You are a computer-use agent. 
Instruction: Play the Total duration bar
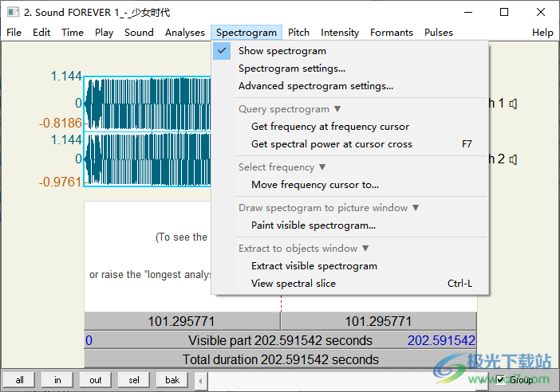[x=280, y=359]
